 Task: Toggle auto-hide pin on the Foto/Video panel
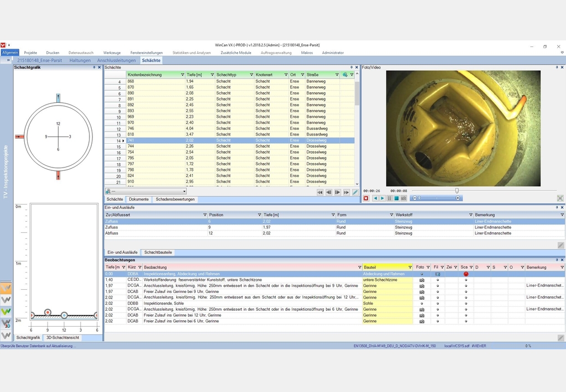[x=557, y=67]
